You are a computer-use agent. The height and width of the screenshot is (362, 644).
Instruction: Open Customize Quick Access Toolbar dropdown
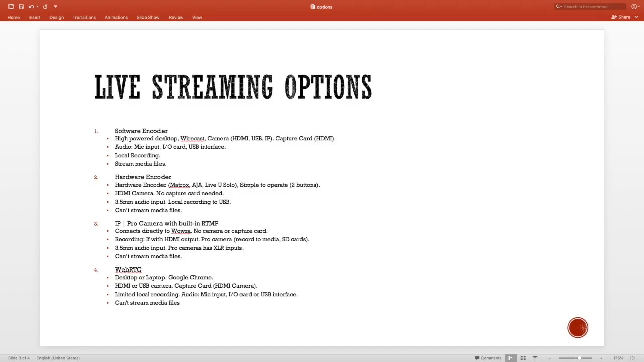coord(55,7)
